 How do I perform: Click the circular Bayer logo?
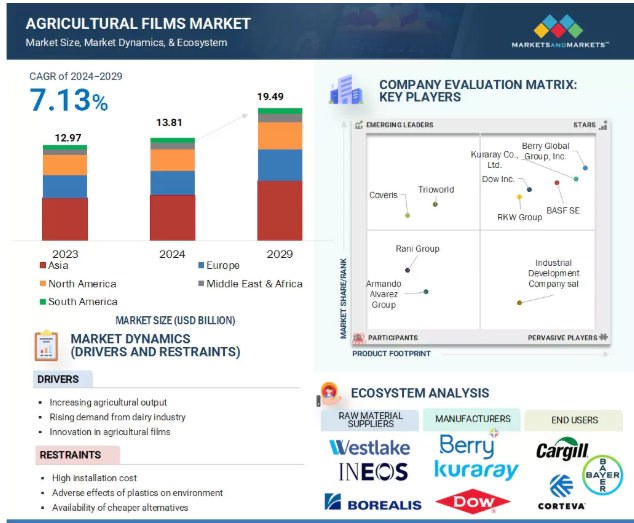pos(602,475)
